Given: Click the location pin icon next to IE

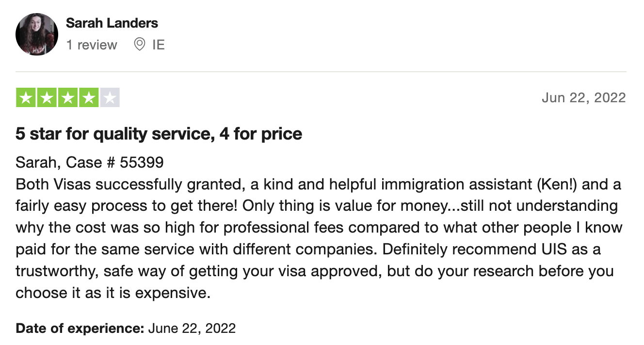Looking at the screenshot, I should tap(140, 45).
